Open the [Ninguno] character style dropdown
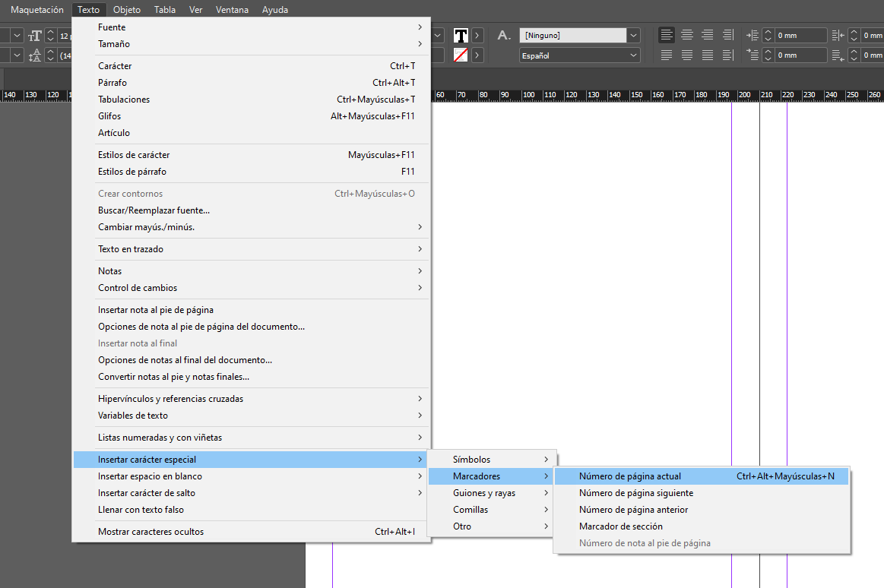Viewport: 884px width, 588px height. coord(633,36)
